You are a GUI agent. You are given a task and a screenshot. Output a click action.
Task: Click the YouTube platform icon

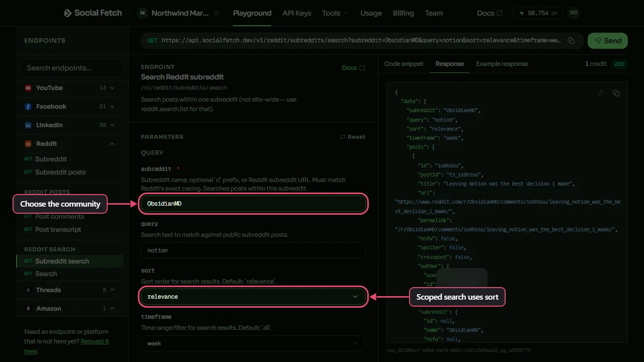(28, 88)
